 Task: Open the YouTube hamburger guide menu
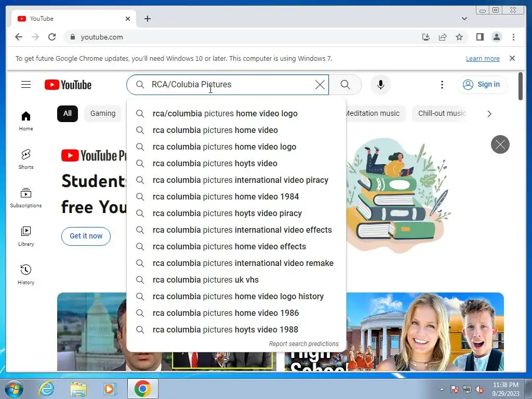[x=26, y=85]
